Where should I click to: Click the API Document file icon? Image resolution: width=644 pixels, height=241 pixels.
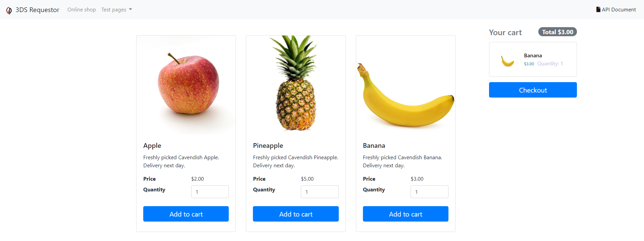pyautogui.click(x=598, y=9)
